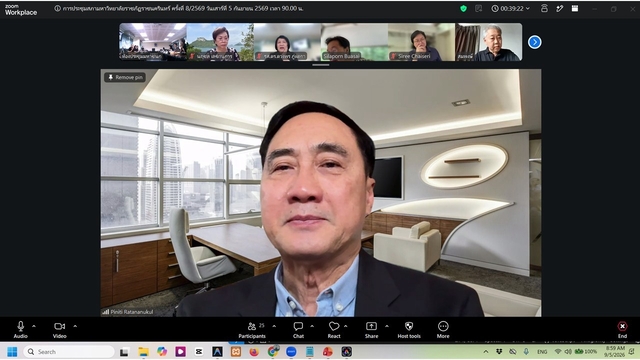The width and height of the screenshot is (640, 360).
Task: Click the Windows taskbar Search box
Action: coord(69,351)
